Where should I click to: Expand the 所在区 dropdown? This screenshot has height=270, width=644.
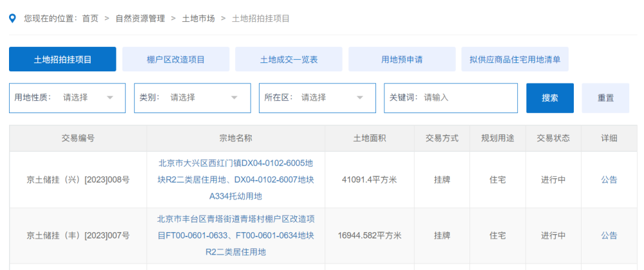click(317, 98)
